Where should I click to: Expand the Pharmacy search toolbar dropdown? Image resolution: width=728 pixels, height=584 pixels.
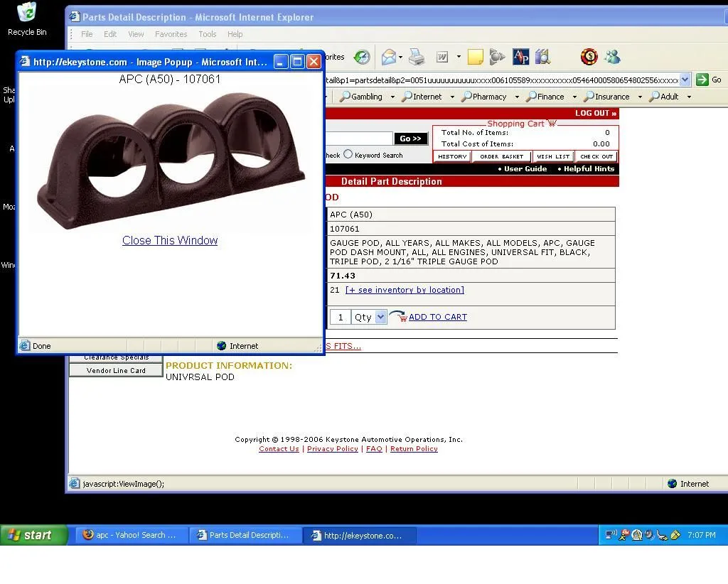517,97
